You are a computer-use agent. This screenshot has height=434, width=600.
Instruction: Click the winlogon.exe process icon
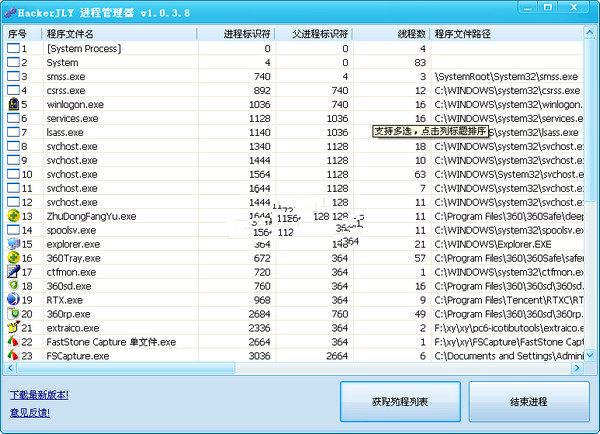tap(13, 104)
